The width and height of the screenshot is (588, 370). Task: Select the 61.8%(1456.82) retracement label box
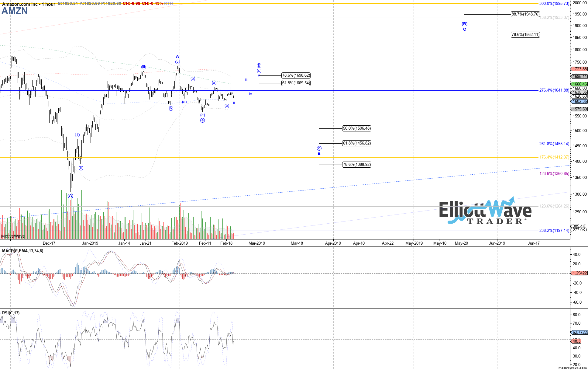coord(357,143)
